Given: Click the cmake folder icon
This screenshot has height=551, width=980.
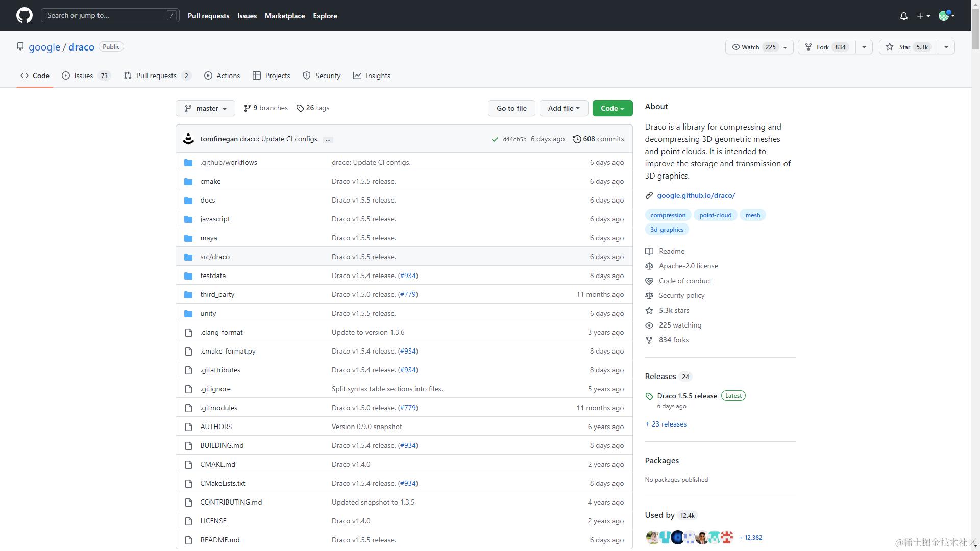Looking at the screenshot, I should [188, 181].
